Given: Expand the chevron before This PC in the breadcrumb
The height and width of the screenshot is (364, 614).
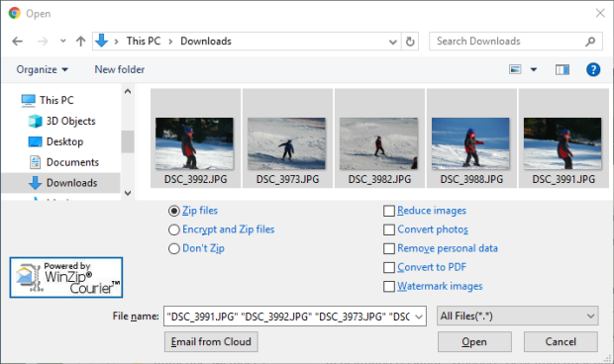Looking at the screenshot, I should pyautogui.click(x=116, y=42).
